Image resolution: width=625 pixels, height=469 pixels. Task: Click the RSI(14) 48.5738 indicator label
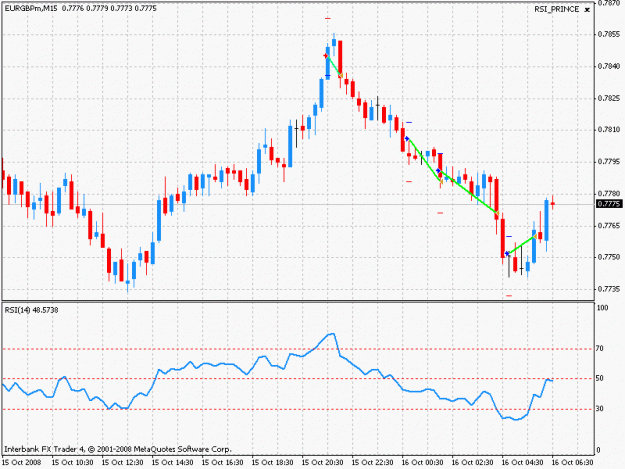[31, 310]
